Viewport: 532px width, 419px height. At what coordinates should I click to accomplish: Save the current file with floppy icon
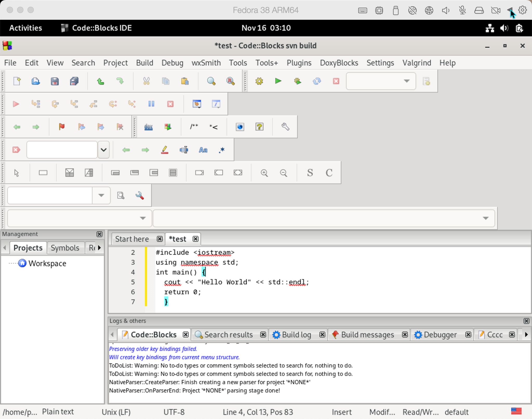55,81
